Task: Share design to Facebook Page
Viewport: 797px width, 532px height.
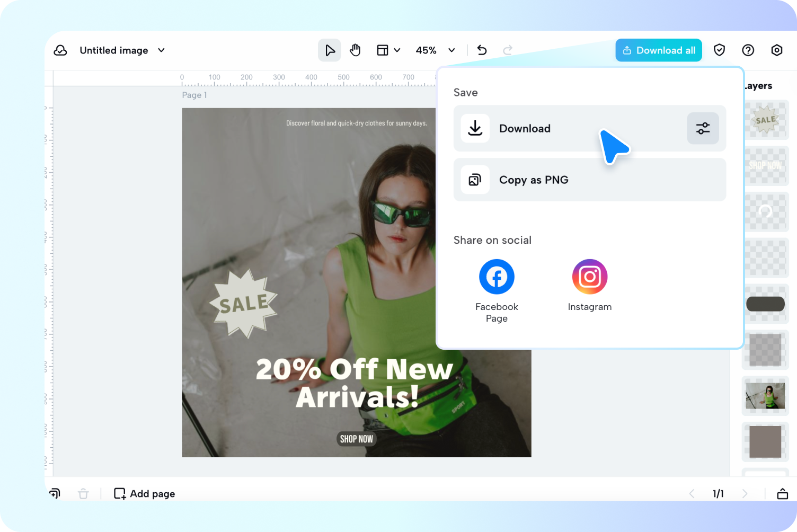Action: (x=496, y=276)
